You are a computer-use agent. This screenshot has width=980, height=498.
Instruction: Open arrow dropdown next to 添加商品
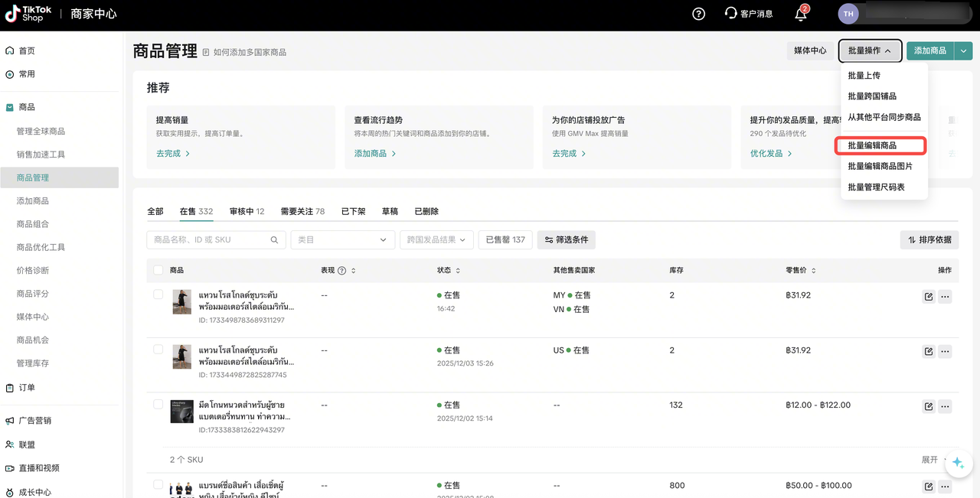click(963, 50)
